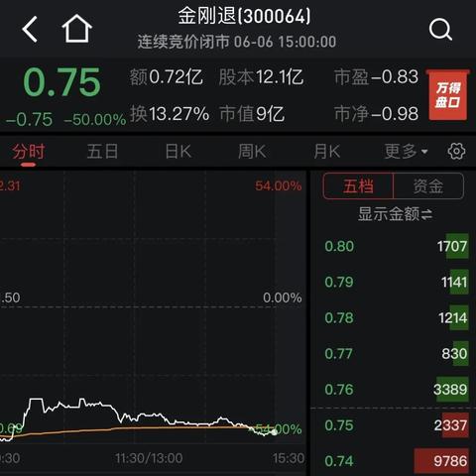Click the 额0.72亿 turnover amount
The image size is (476, 476).
click(166, 77)
